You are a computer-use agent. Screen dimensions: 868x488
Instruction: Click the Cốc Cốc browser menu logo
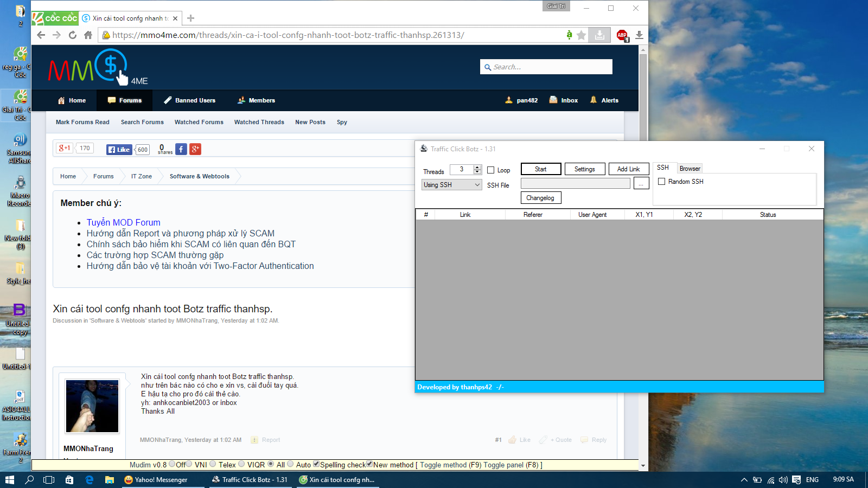55,18
